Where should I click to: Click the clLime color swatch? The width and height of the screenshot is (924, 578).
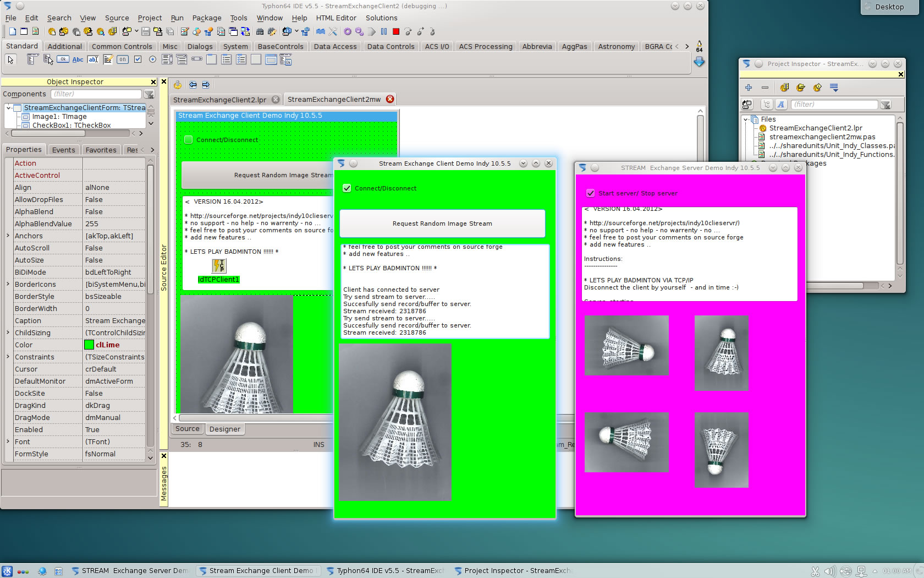tap(89, 345)
